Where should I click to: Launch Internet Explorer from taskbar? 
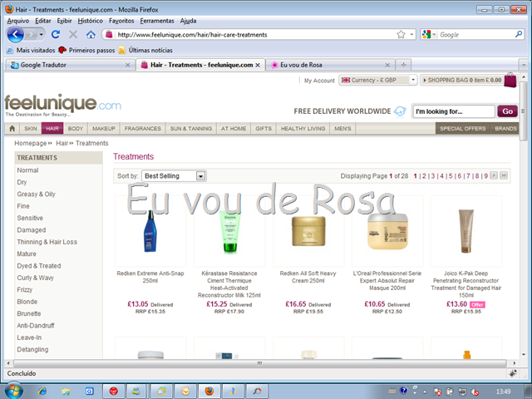pyautogui.click(x=42, y=392)
